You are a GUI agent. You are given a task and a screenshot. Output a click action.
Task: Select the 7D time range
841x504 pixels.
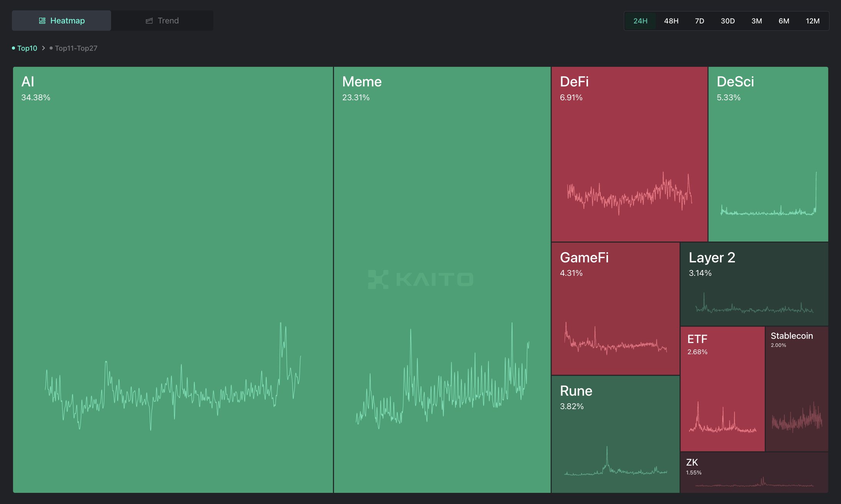click(x=700, y=21)
